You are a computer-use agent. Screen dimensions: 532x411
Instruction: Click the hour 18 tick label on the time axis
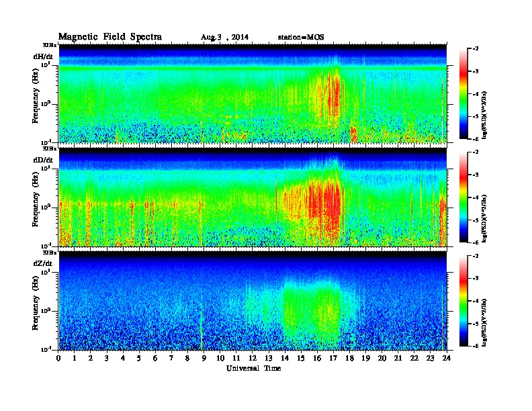349,358
